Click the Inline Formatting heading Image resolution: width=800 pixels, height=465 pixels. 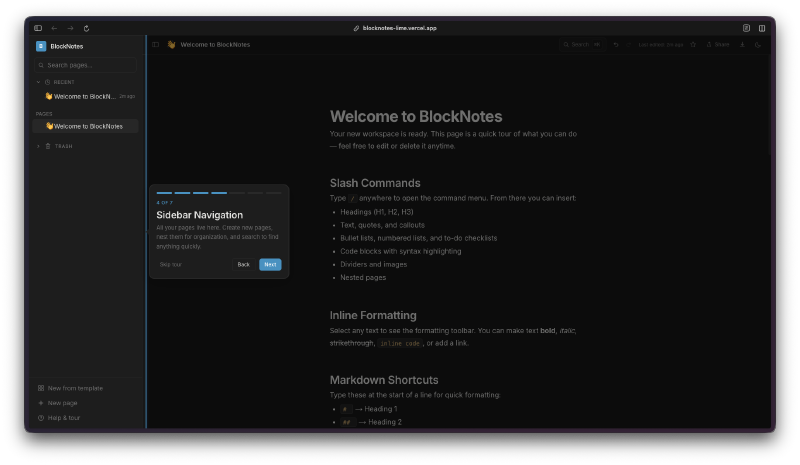tap(373, 315)
